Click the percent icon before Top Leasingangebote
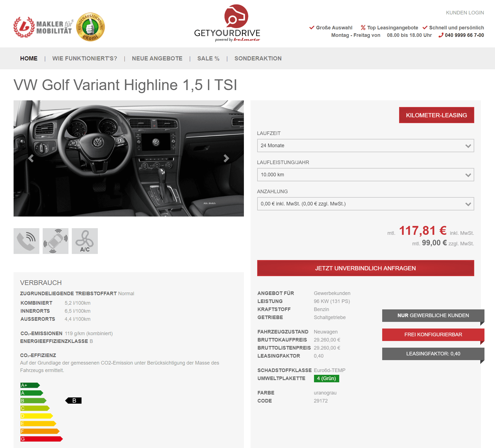The height and width of the screenshot is (448, 495). tap(363, 27)
